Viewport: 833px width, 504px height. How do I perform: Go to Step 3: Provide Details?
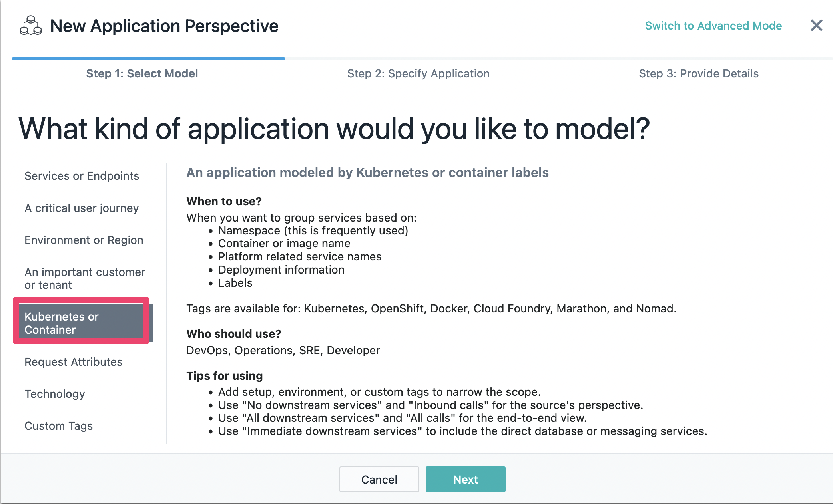click(698, 73)
